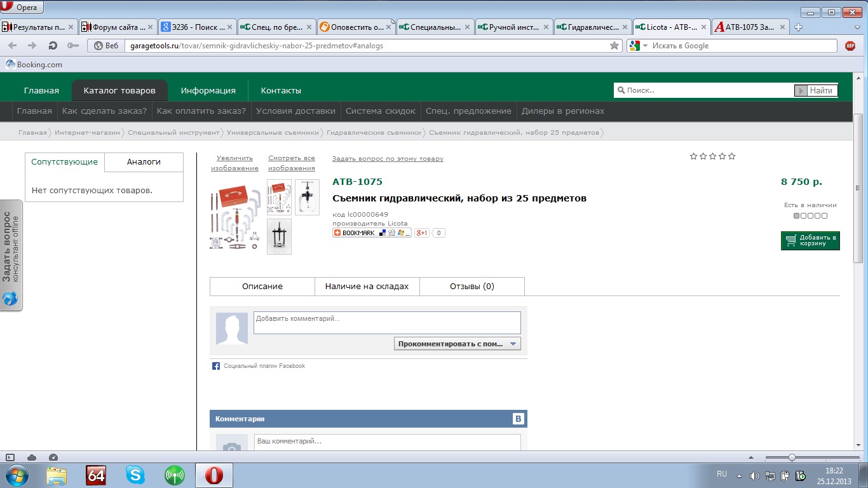This screenshot has width=868, height=488.
Task: Switch to the 'Э236 - Поиск' tab
Action: (x=197, y=27)
